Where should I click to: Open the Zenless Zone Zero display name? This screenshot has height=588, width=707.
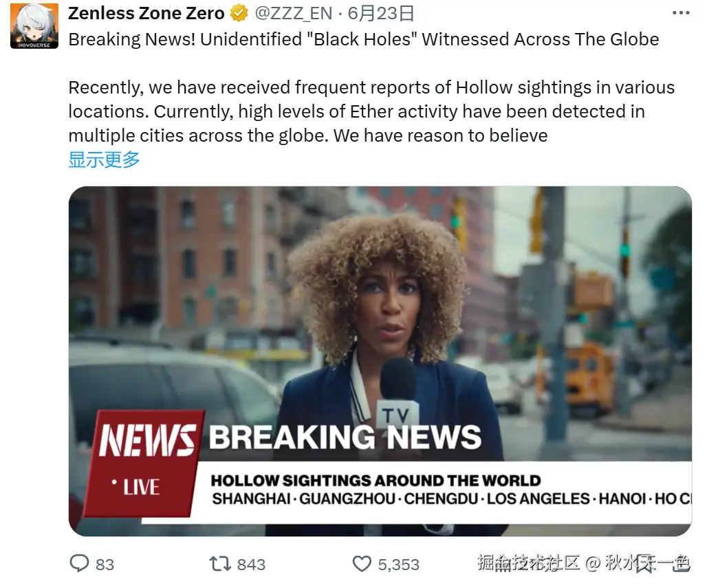[146, 14]
